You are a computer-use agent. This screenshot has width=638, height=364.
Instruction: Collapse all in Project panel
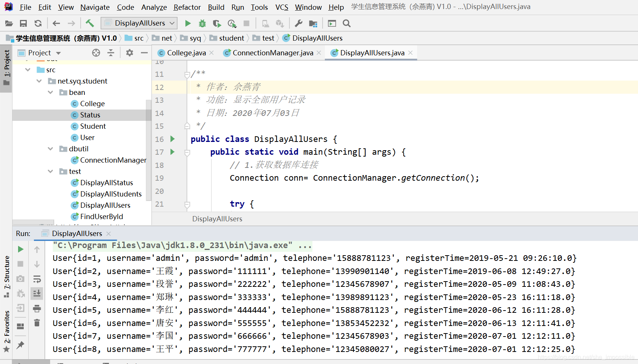(111, 53)
